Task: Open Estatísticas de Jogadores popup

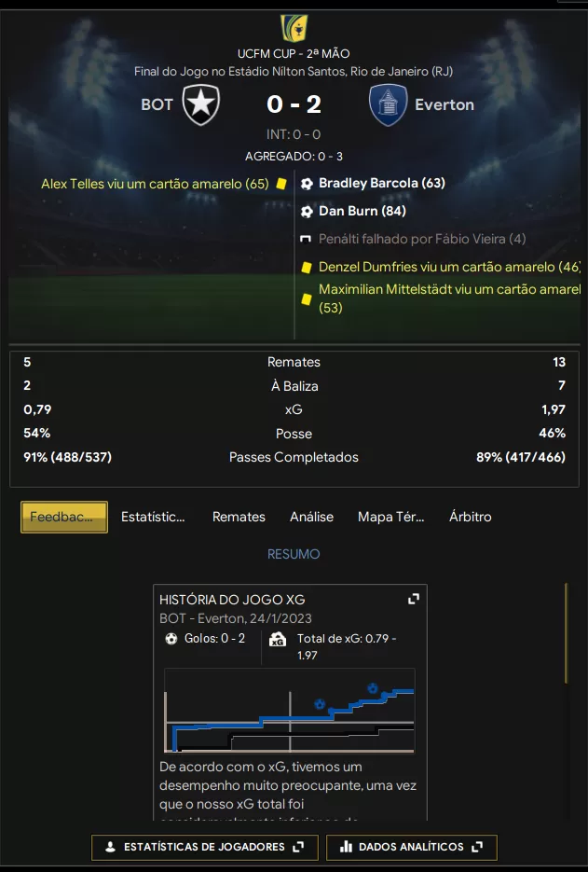Action: (204, 847)
